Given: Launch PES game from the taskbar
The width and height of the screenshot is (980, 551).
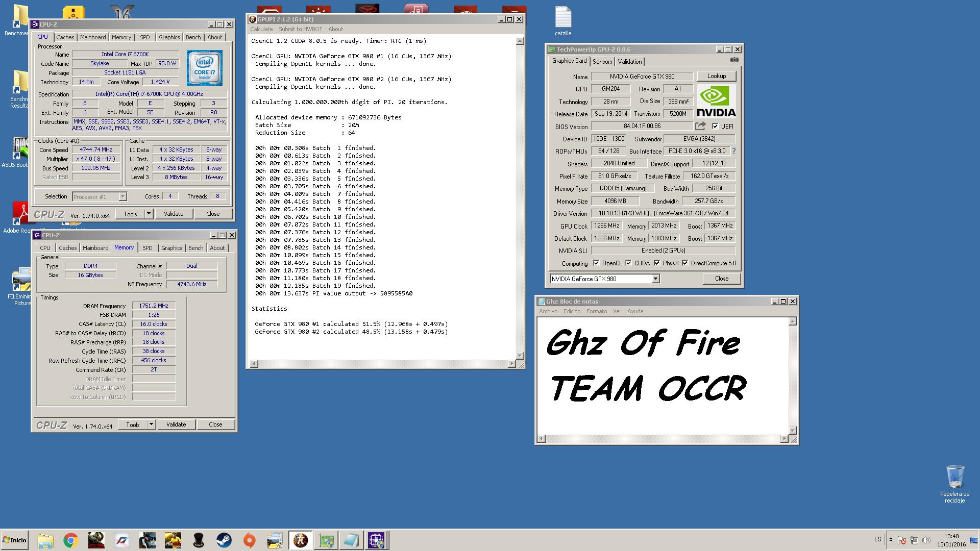Looking at the screenshot, I should coord(173,540).
